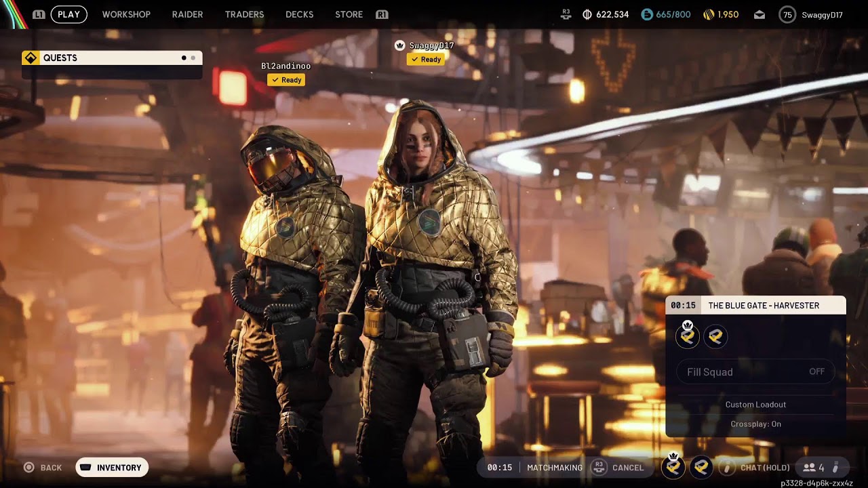
Task: Switch to the Workshop tab
Action: (x=126, y=14)
